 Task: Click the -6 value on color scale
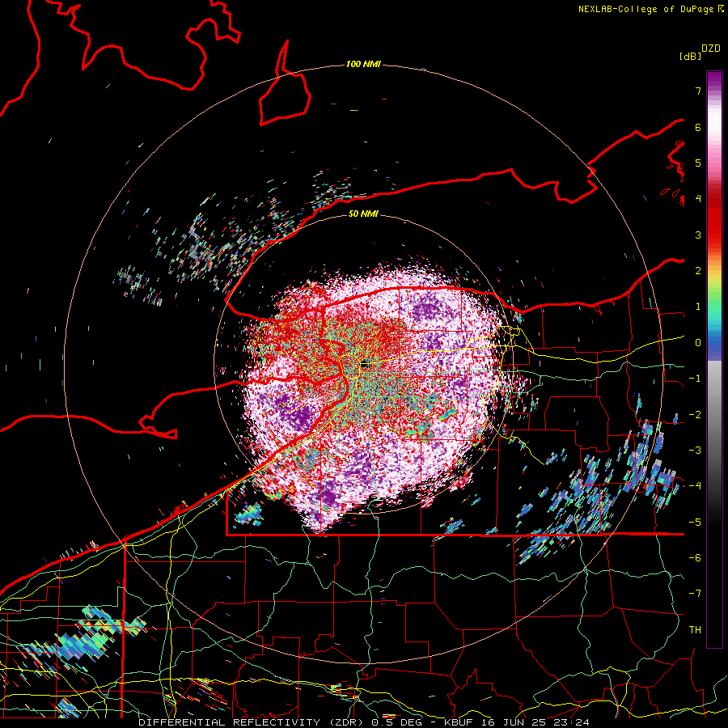coord(695,558)
